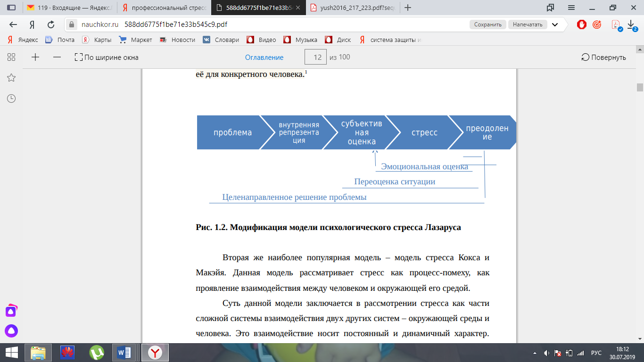Zoom out with the minus icon
The image size is (644, 362).
57,57
